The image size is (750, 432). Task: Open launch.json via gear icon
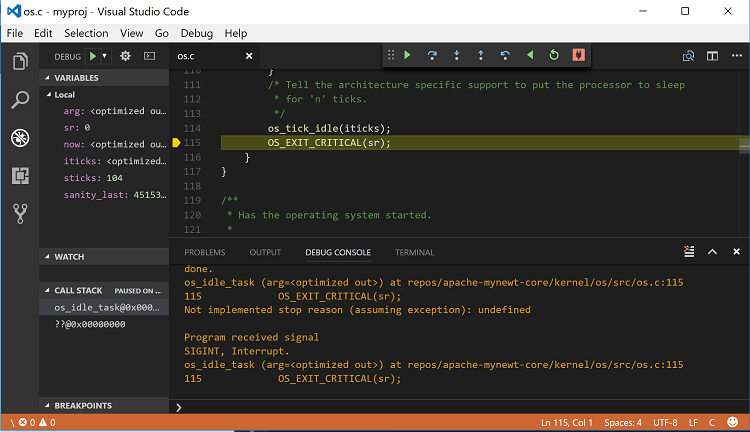coord(125,56)
